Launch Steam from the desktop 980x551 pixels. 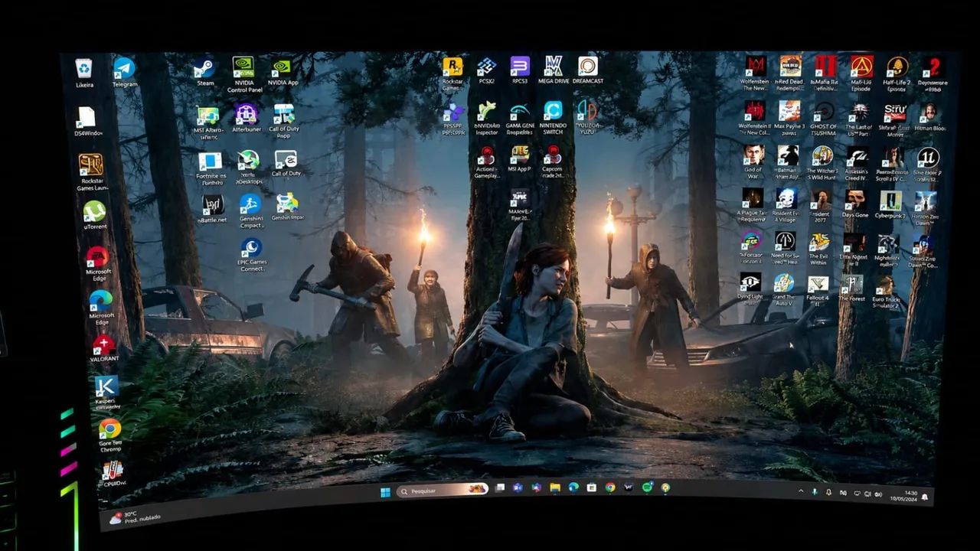click(204, 72)
